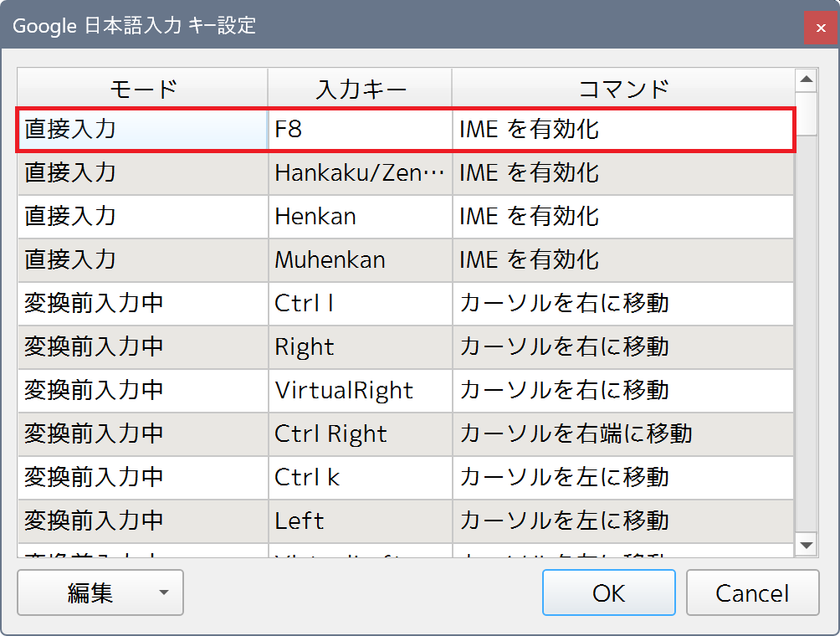Select 直接入力 in the Hankaku/Zen row
This screenshot has width=840, height=636.
pos(143,173)
